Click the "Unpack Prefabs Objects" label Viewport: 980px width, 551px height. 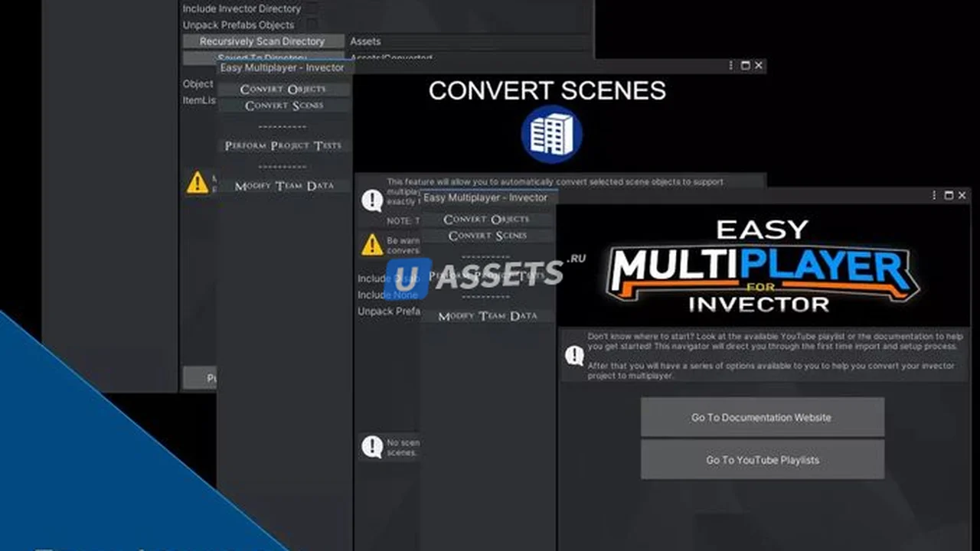tap(238, 24)
